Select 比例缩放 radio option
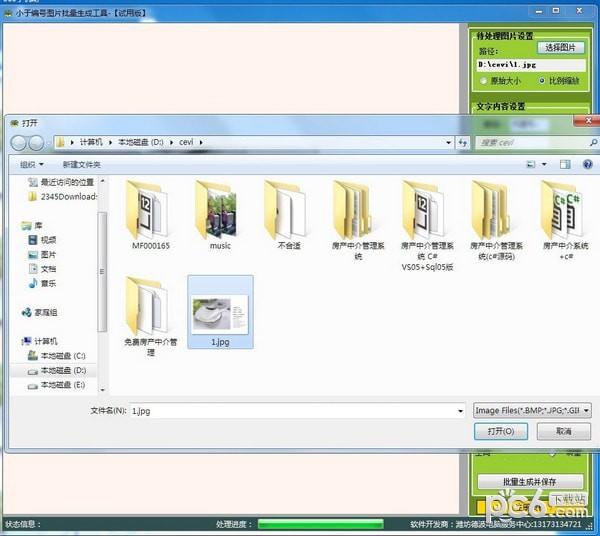Screen dimensions: 600x536 [543, 80]
